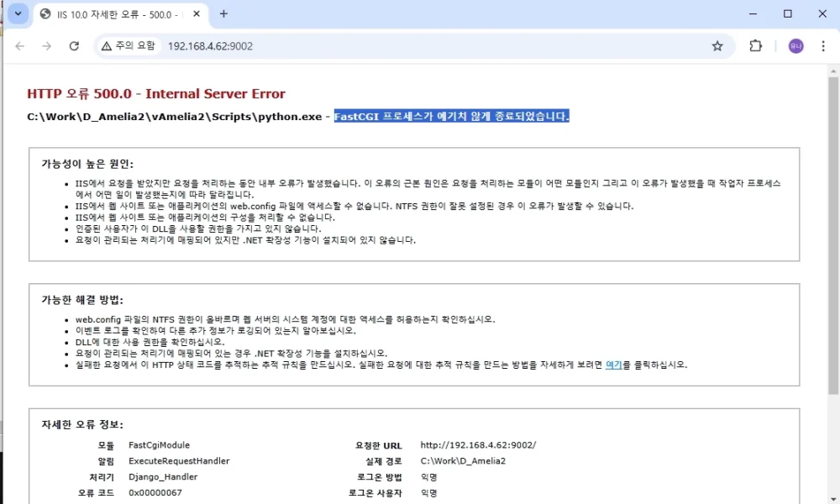Click the scrollbar down arrow
The image size is (840, 504).
click(833, 499)
